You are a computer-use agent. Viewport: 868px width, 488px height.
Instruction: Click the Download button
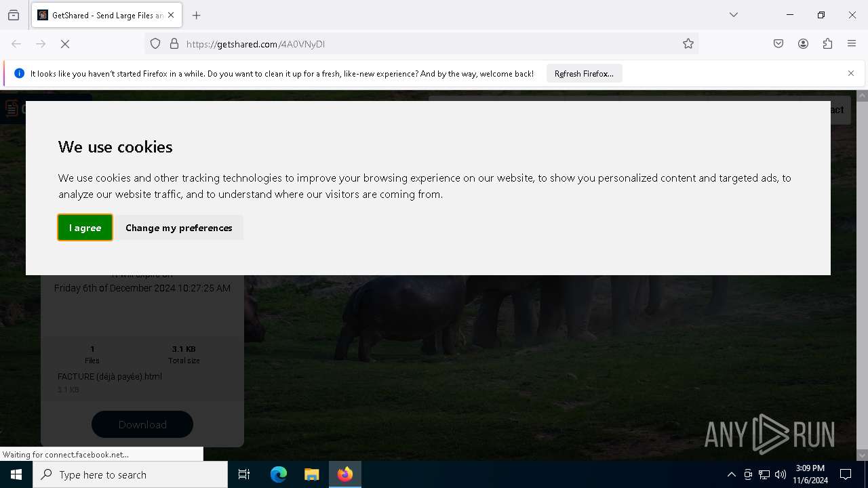(142, 424)
